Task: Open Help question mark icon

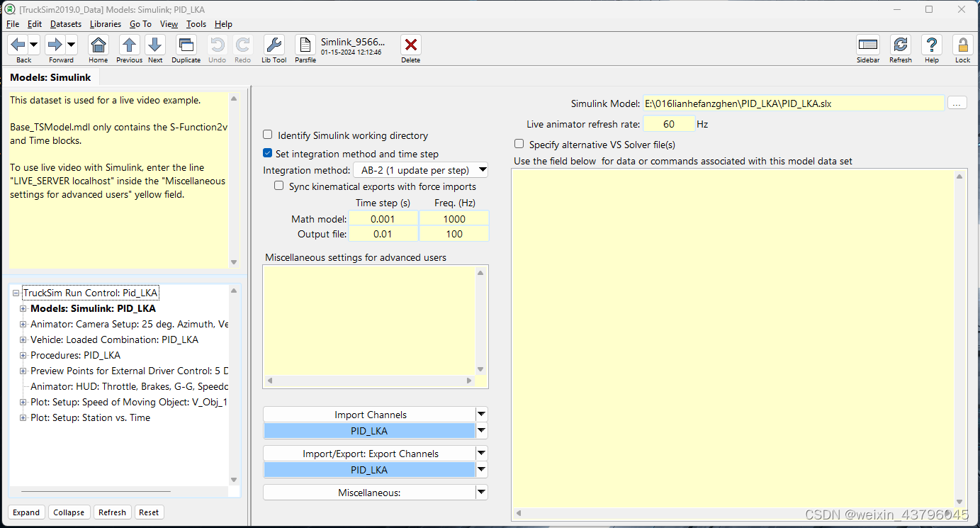Action: [x=932, y=45]
